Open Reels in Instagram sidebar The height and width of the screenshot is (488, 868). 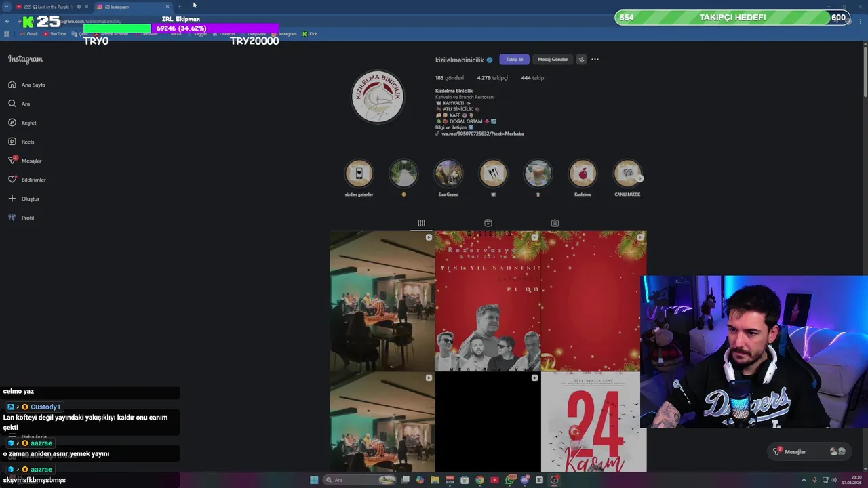(x=21, y=142)
